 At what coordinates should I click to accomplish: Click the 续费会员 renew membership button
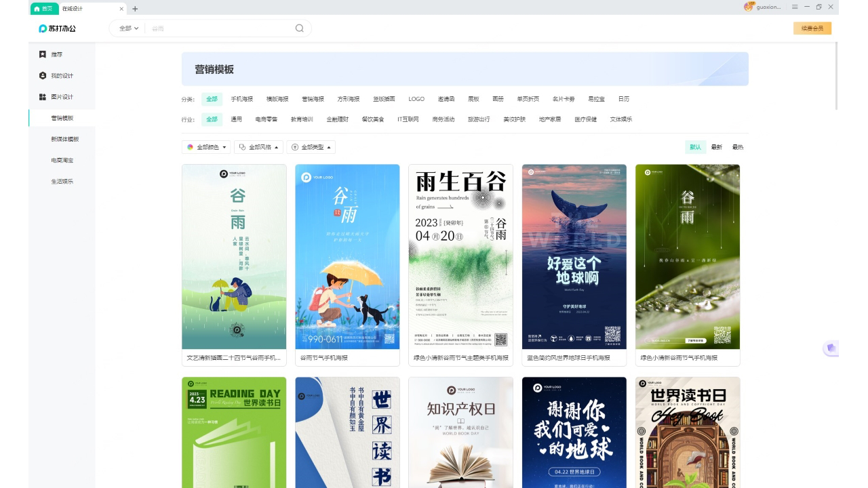coord(812,28)
